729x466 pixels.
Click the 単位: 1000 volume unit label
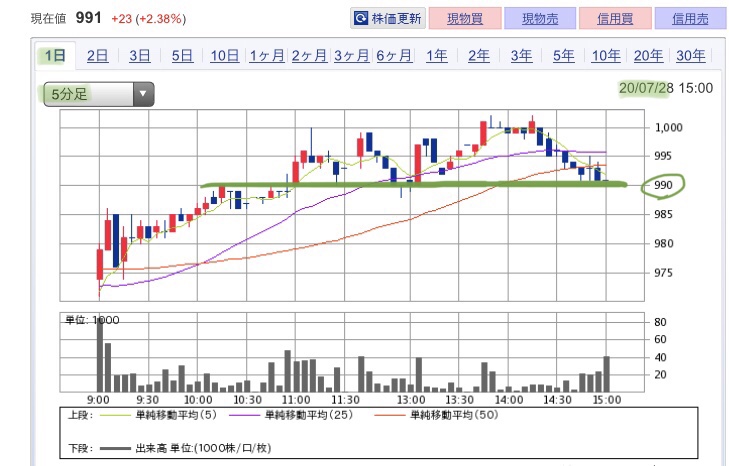[92, 320]
